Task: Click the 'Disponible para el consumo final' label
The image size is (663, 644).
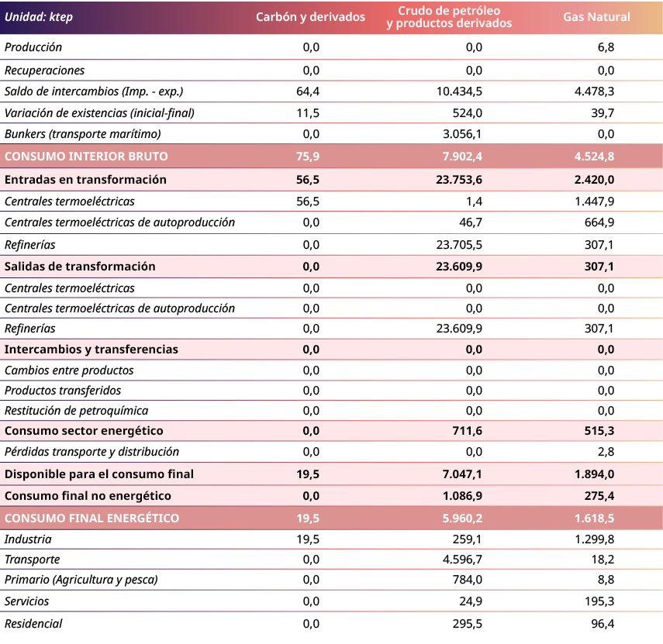Action: click(x=99, y=474)
